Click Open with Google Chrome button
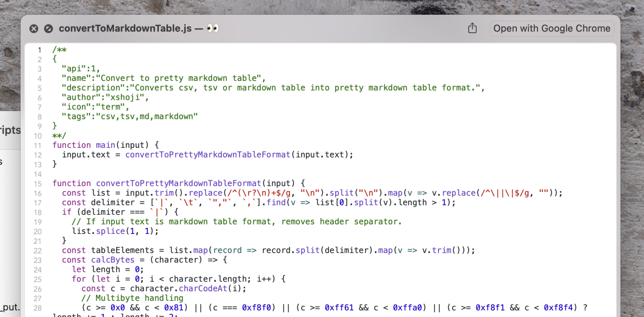The image size is (644, 317). coord(552,28)
